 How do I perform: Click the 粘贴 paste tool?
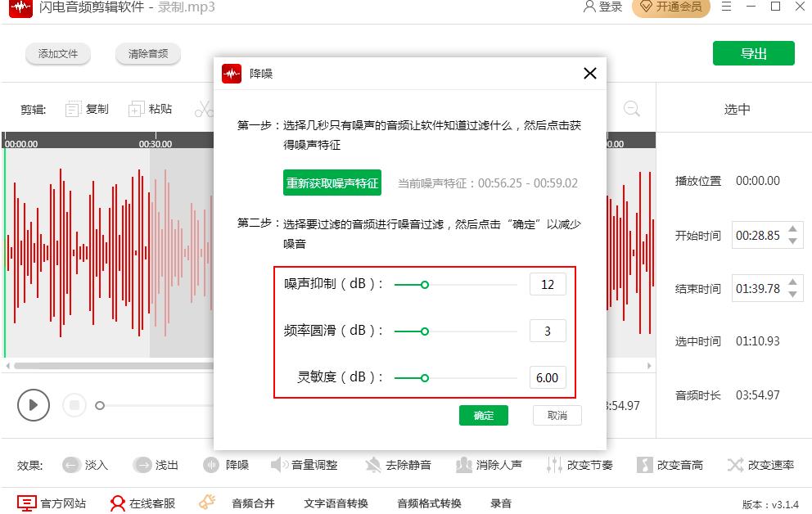coord(150,109)
